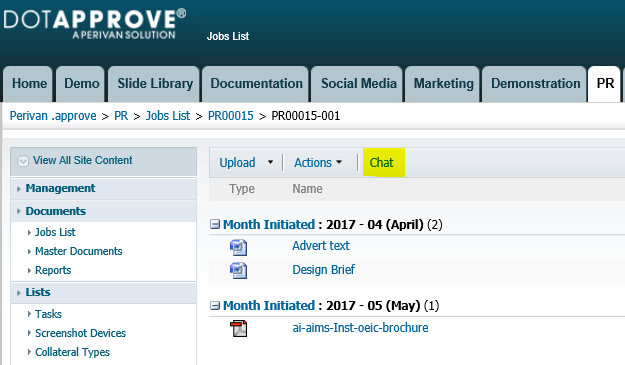
Task: Click the View All Site Content arrow icon
Action: (23, 161)
